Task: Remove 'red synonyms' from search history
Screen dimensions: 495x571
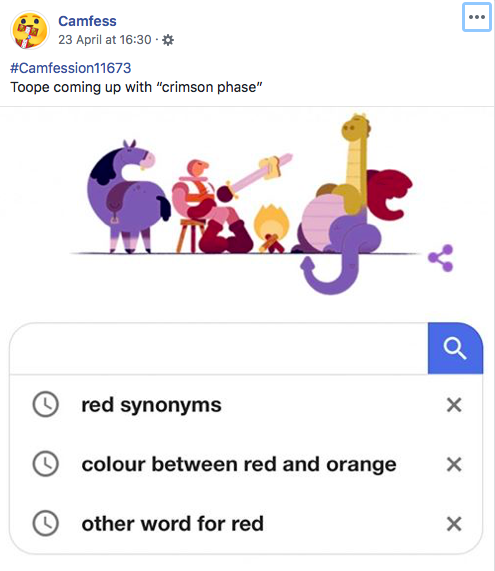Action: (454, 405)
